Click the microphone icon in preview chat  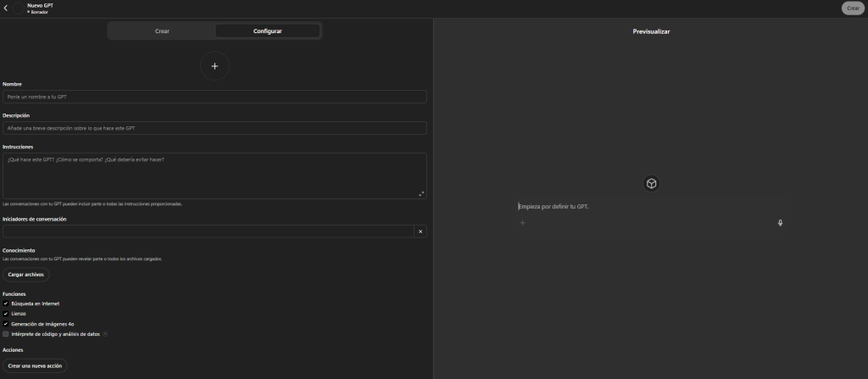tap(780, 223)
